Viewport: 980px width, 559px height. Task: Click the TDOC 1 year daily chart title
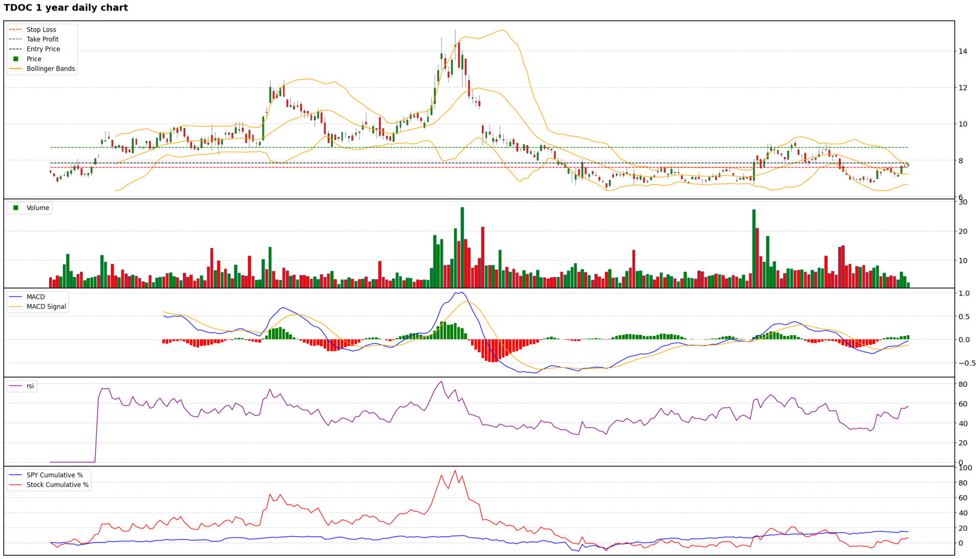pos(66,8)
